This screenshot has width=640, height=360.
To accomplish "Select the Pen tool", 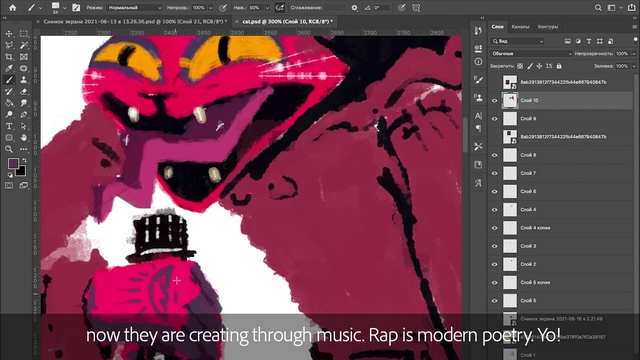I will pos(24,115).
